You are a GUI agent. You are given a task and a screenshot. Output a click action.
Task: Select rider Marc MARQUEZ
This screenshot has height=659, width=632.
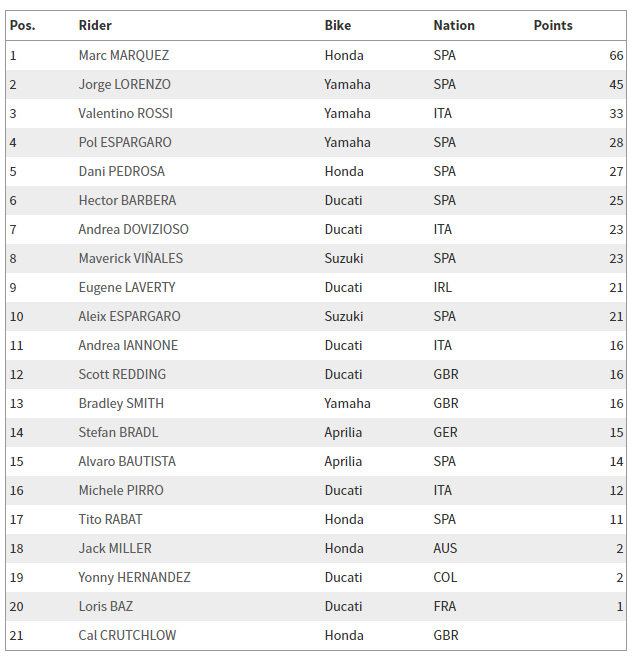(124, 55)
